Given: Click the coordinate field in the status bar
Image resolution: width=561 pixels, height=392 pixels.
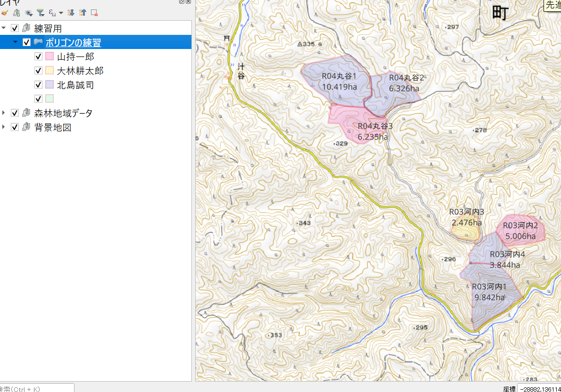Looking at the screenshot, I should pyautogui.click(x=539, y=389).
